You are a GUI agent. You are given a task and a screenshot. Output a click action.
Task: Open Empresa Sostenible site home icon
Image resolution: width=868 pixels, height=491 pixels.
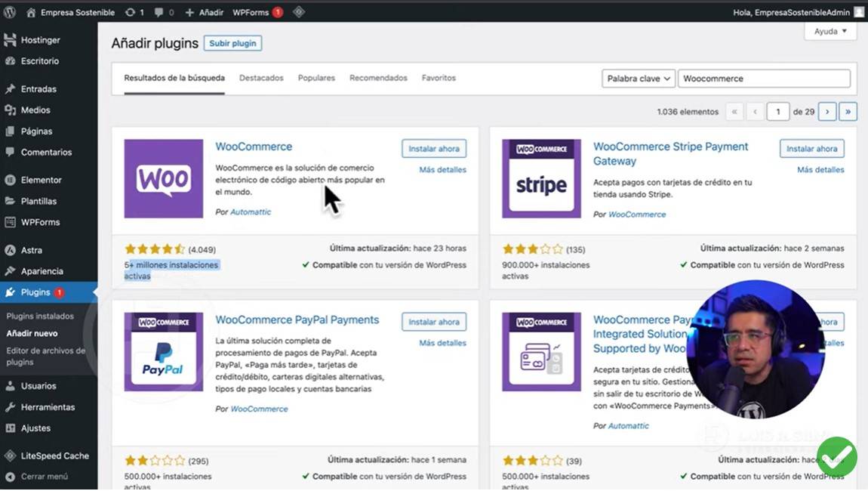[31, 12]
